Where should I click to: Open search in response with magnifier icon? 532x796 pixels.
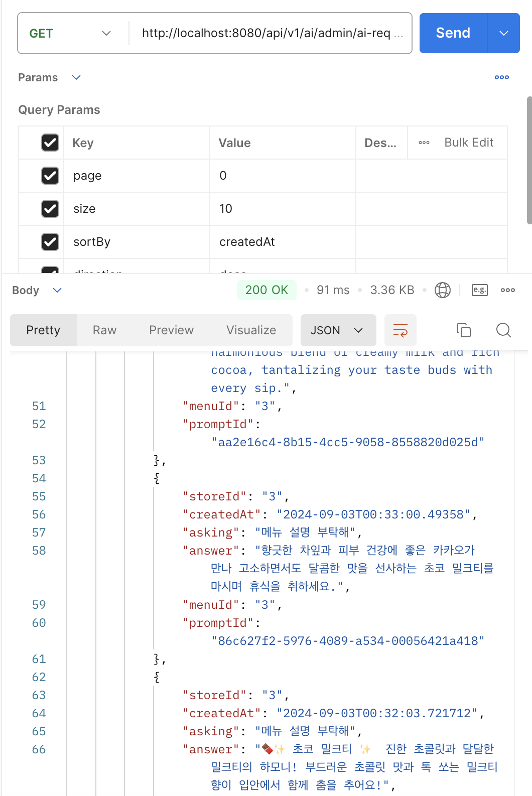point(503,330)
